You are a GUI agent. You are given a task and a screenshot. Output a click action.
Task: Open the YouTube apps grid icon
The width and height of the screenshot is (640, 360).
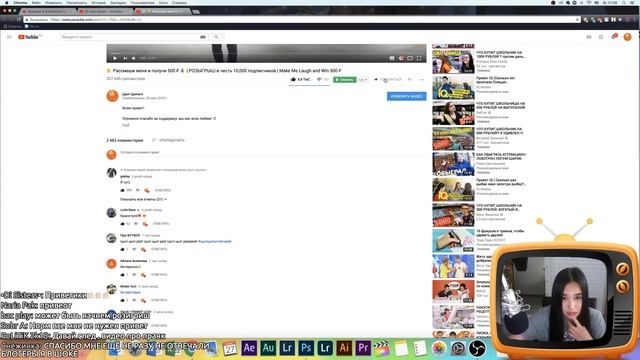pyautogui.click(x=601, y=37)
